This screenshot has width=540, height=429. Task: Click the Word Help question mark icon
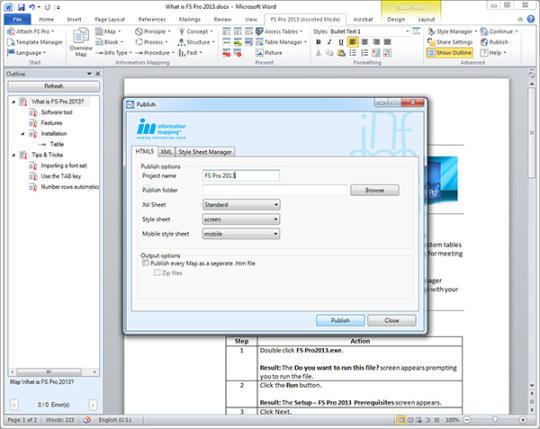point(531,19)
